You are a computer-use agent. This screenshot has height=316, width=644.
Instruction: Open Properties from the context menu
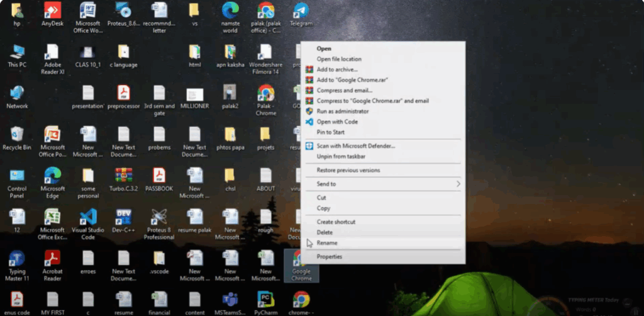(x=329, y=257)
